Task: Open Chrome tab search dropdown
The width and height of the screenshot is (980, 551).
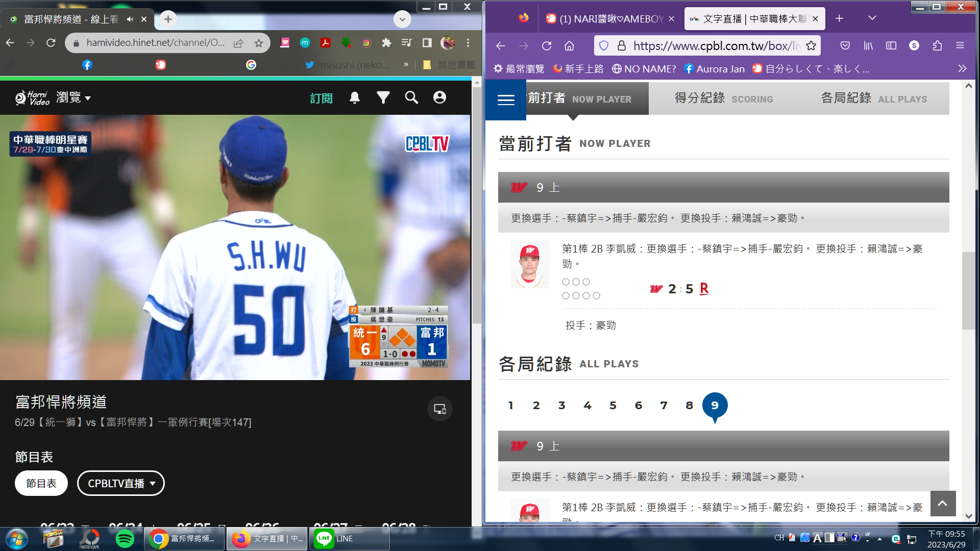Action: pos(402,19)
